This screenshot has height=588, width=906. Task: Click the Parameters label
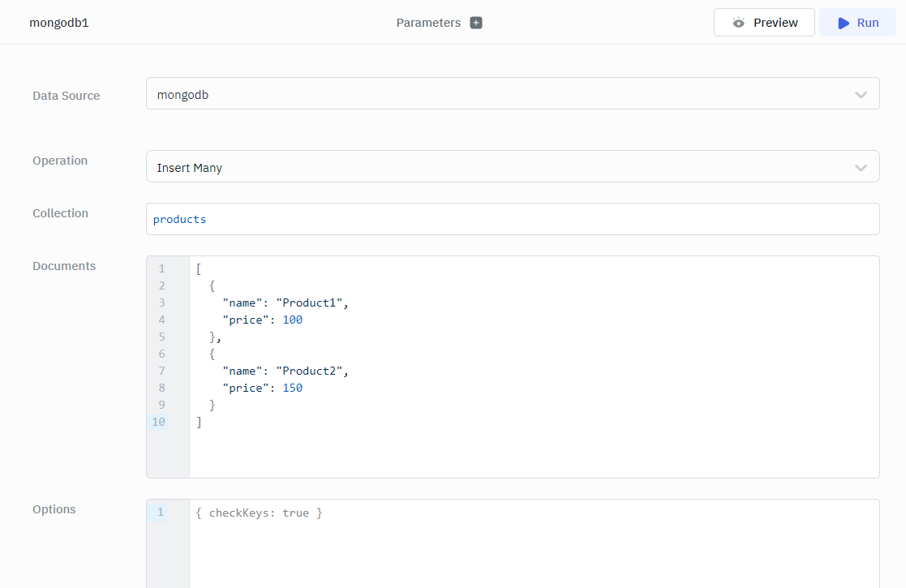coord(428,23)
